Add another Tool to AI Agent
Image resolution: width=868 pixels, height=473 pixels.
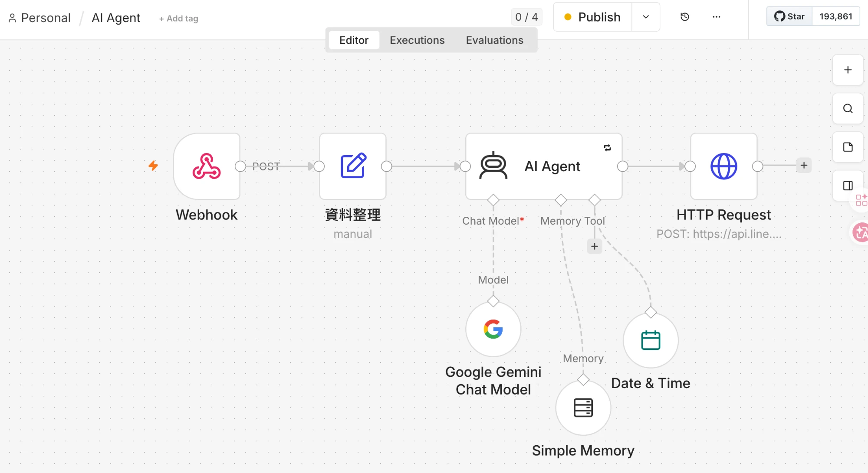tap(595, 246)
